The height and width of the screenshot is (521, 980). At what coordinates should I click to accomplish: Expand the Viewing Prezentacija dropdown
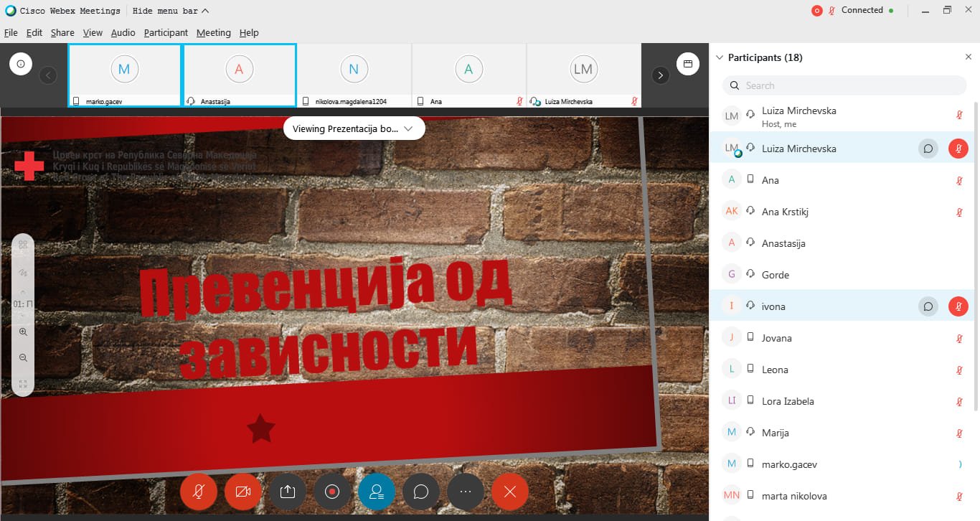pos(354,128)
